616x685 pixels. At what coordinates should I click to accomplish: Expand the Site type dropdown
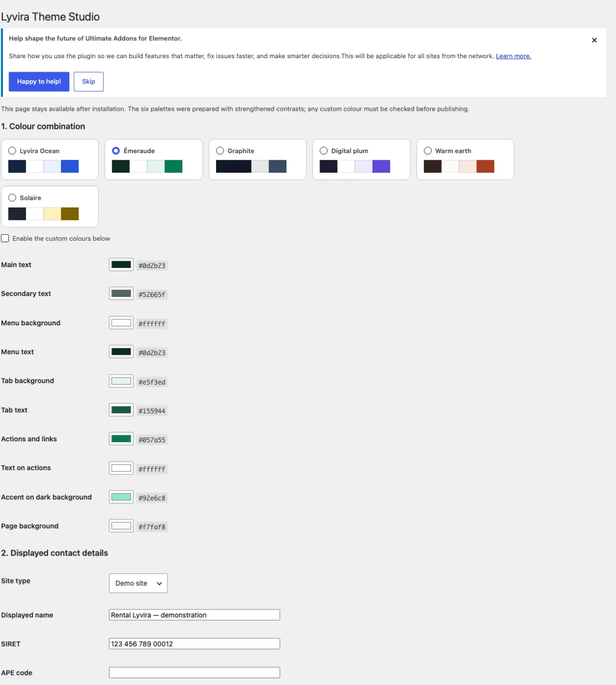pyautogui.click(x=138, y=583)
